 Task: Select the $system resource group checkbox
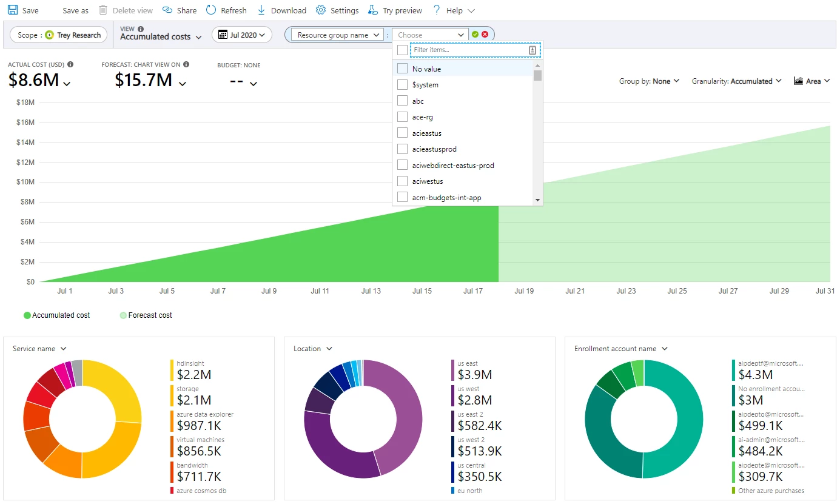pyautogui.click(x=403, y=84)
